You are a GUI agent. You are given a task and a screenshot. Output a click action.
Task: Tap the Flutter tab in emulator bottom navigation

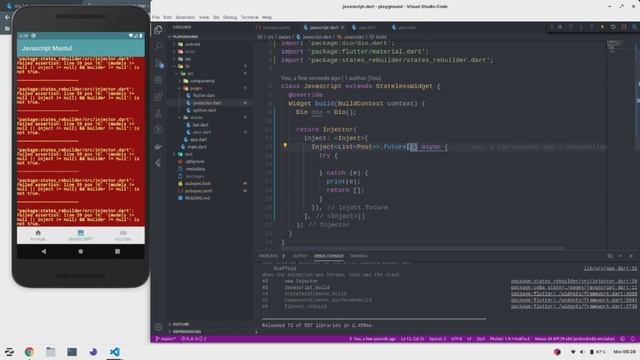[123, 235]
